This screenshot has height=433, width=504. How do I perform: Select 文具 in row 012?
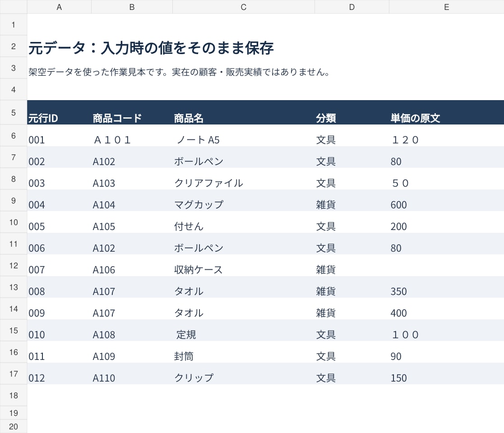coord(351,373)
